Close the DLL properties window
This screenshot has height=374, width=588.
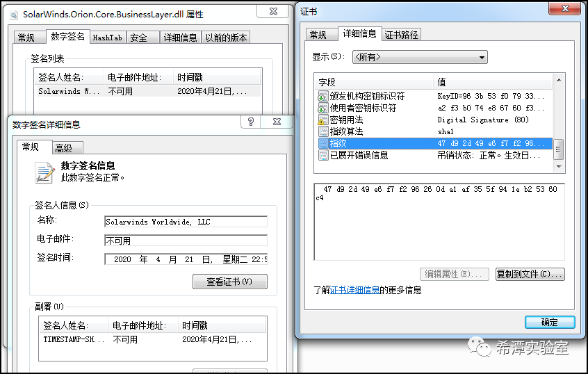[x=273, y=11]
